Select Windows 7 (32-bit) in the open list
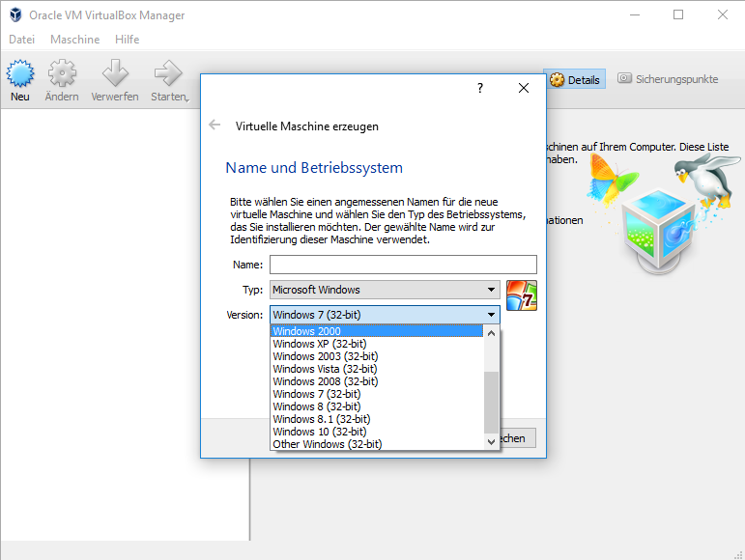Image resolution: width=745 pixels, height=560 pixels. [x=377, y=394]
